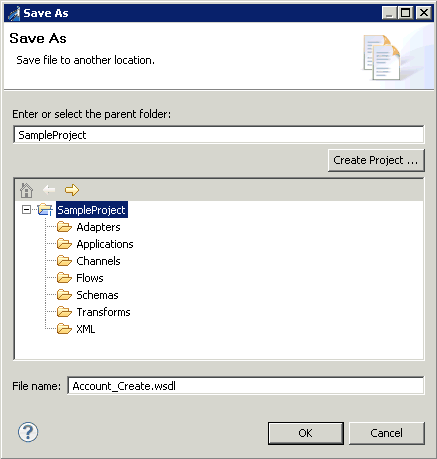Viewport: 437px width, 459px height.
Task: Confirm with the OK button
Action: 306,433
